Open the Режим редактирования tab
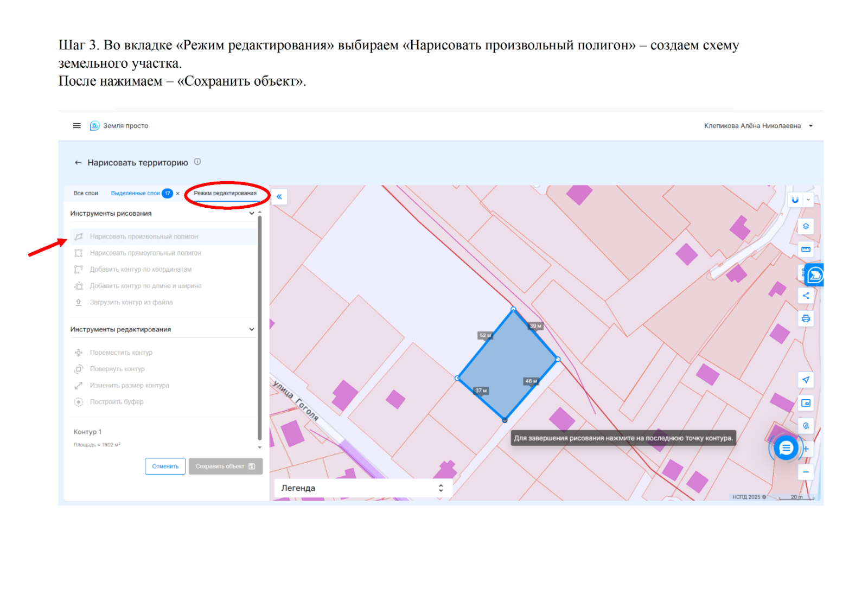Viewport: 868px width, 614px height. (x=225, y=194)
